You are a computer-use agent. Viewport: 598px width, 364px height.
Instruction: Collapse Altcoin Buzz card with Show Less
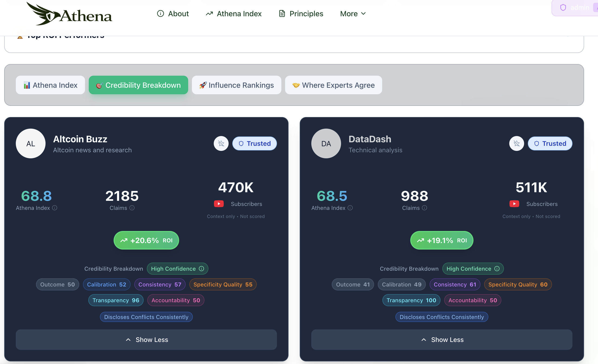click(x=146, y=339)
